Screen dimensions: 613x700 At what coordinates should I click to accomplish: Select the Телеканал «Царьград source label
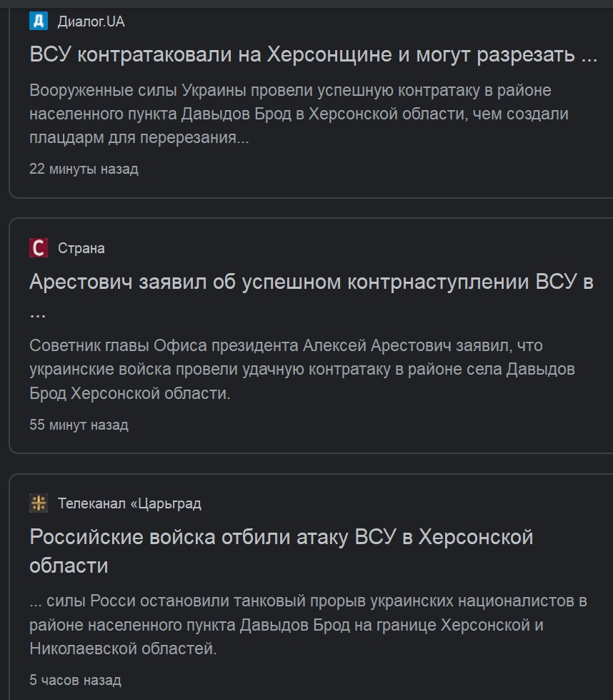click(129, 504)
